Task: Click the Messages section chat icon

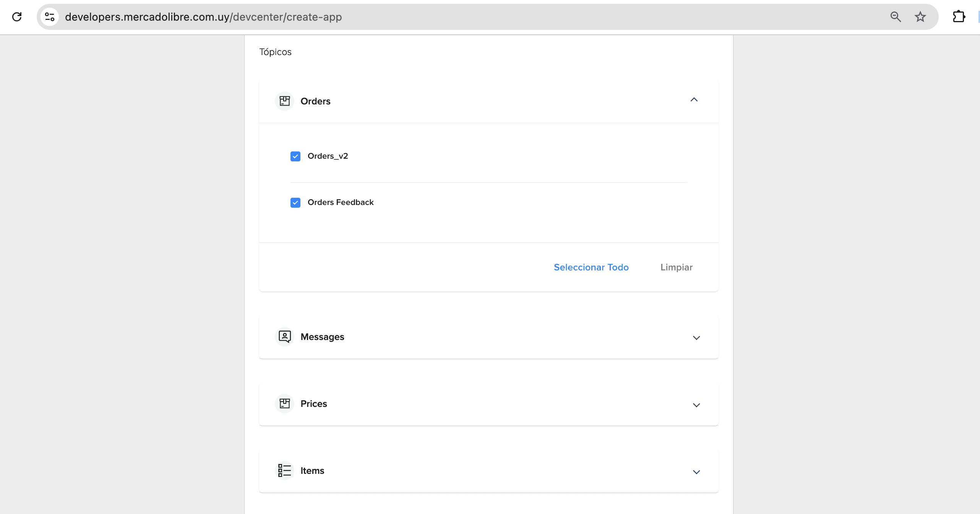Action: (284, 337)
